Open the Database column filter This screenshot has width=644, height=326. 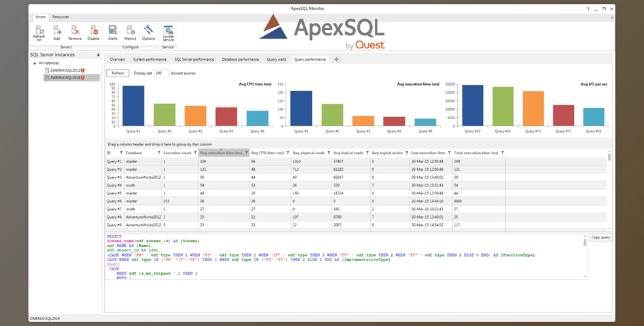pyautogui.click(x=159, y=153)
